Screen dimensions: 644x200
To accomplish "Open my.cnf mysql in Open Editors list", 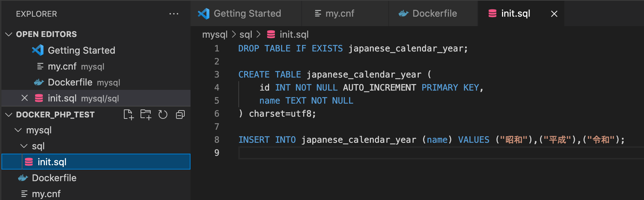I will 96,66.
